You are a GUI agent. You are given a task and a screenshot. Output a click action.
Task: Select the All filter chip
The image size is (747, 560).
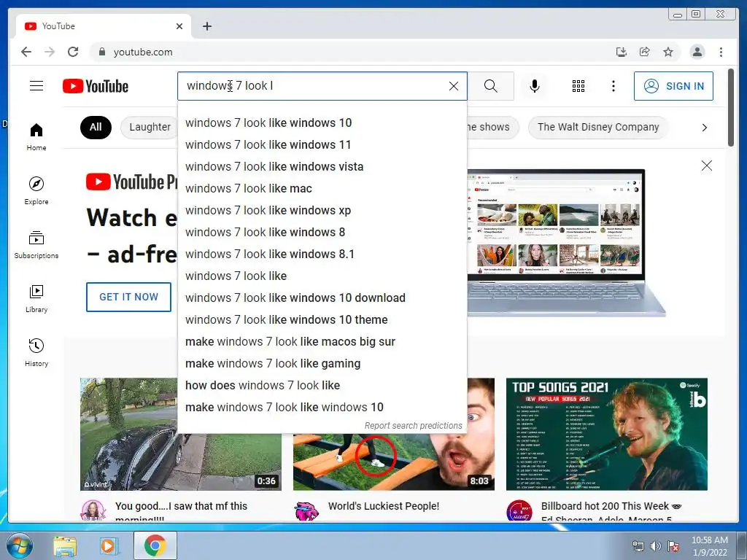tap(96, 127)
